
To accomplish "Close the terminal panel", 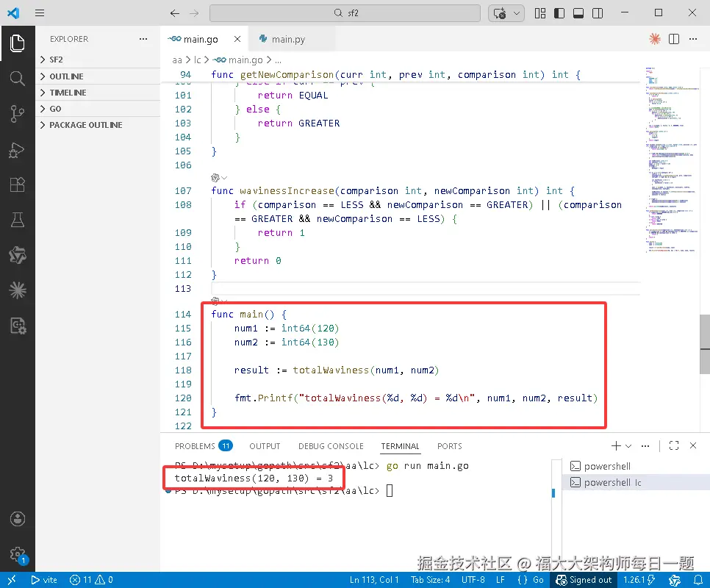I will click(x=693, y=446).
